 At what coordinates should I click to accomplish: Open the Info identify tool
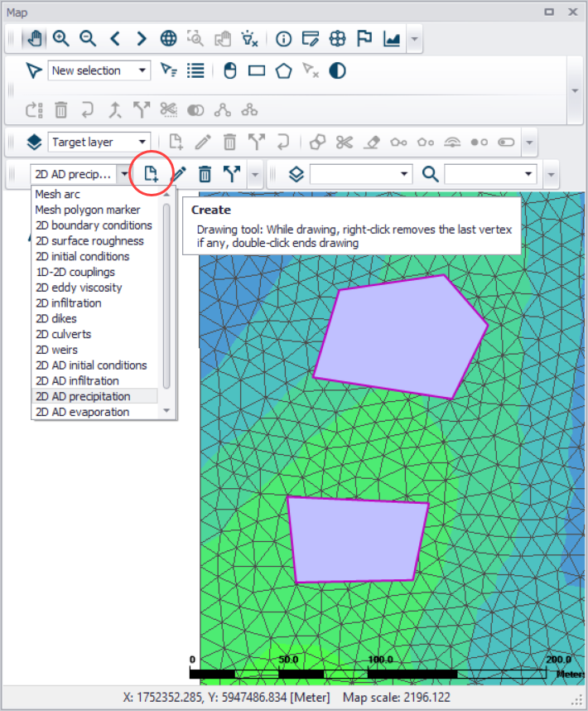pos(283,39)
